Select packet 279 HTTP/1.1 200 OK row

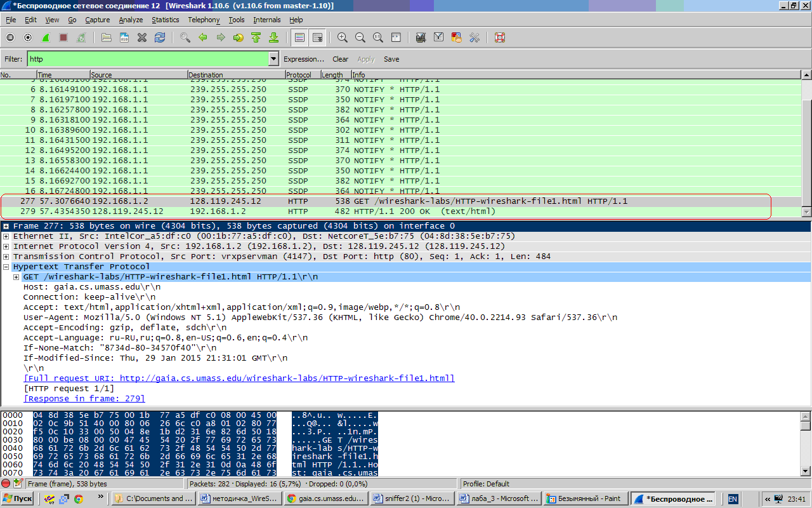pyautogui.click(x=401, y=211)
